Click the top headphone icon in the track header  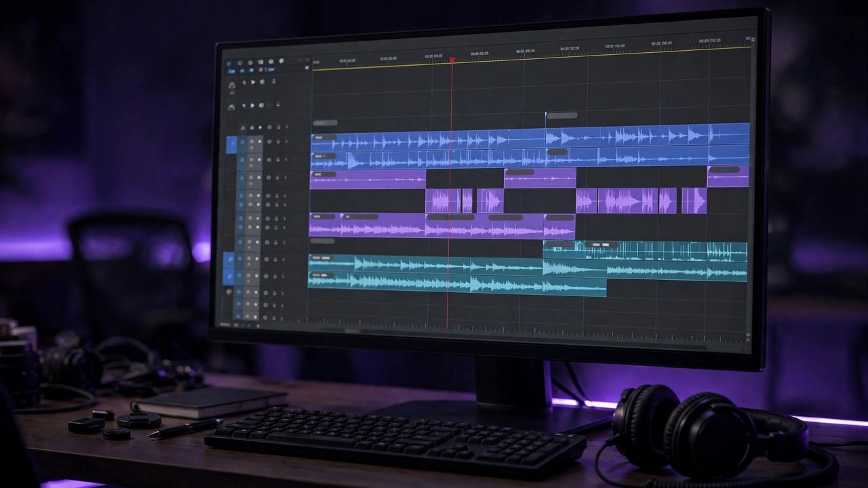(232, 85)
